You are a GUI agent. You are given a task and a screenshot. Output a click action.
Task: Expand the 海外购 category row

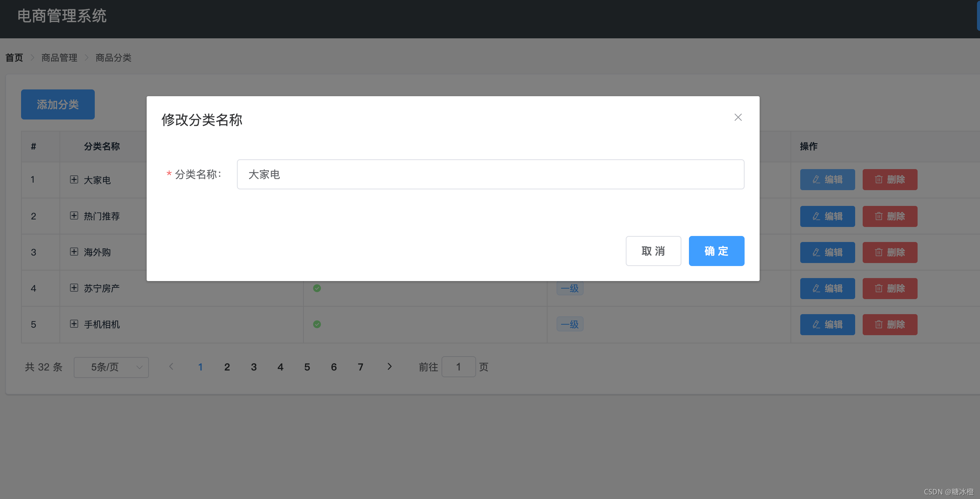[74, 252]
